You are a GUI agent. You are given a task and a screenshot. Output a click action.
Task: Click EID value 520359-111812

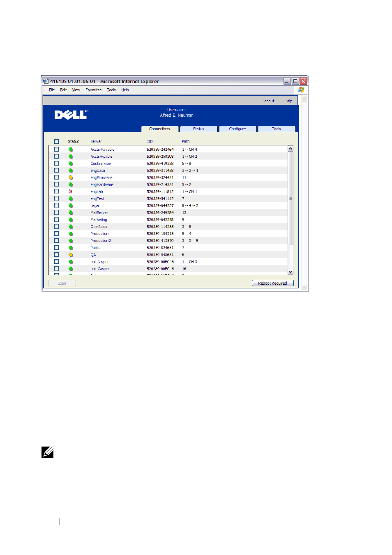[160, 191]
